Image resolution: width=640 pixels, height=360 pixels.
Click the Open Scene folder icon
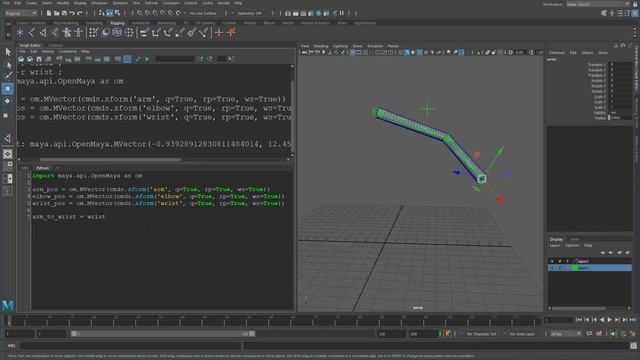coord(56,13)
